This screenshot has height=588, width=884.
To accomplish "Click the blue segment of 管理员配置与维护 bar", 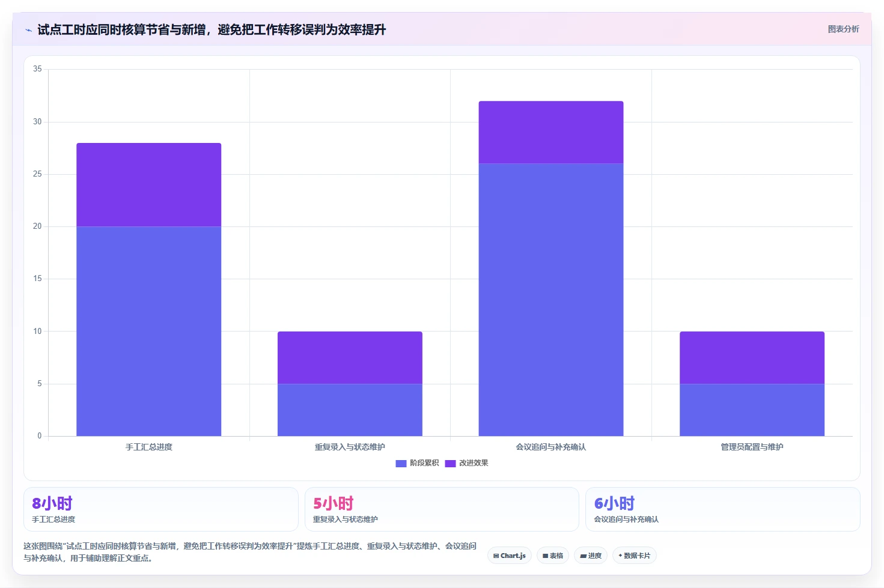I will click(x=752, y=410).
